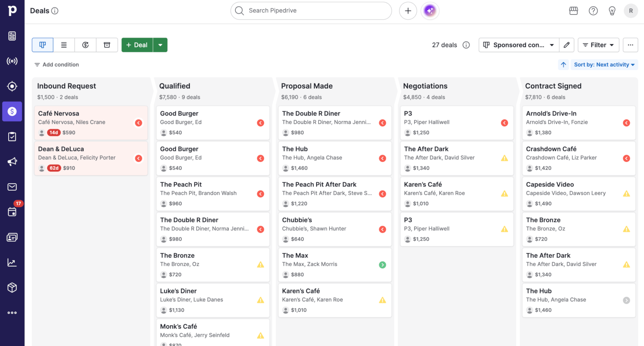Click the quick add plus button

pyautogui.click(x=408, y=11)
